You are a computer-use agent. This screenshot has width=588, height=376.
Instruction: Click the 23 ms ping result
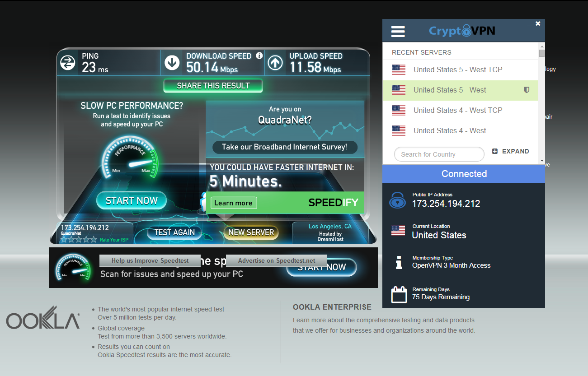click(x=95, y=68)
